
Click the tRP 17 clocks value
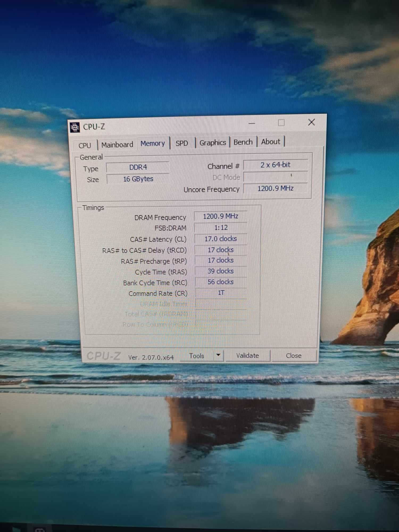[x=221, y=260]
